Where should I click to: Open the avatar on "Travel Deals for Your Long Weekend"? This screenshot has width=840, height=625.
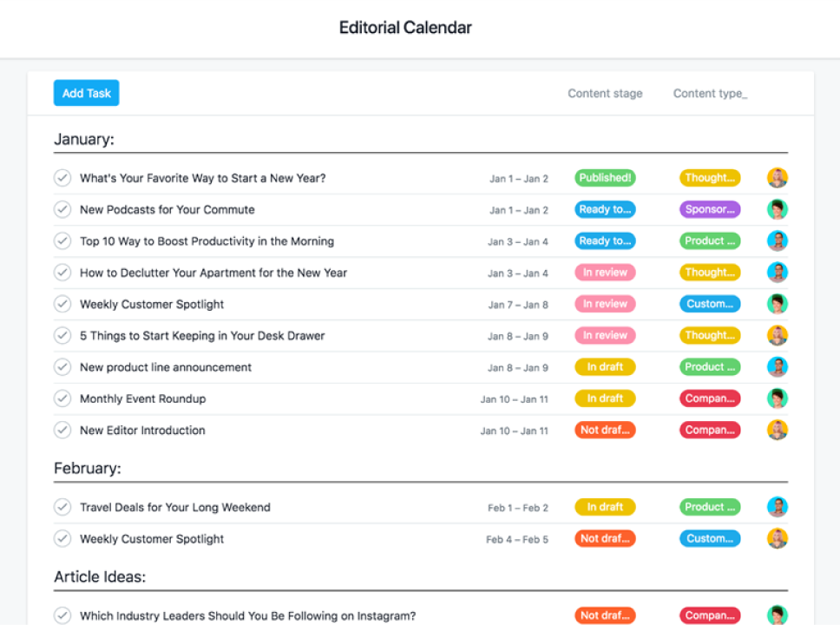click(777, 507)
